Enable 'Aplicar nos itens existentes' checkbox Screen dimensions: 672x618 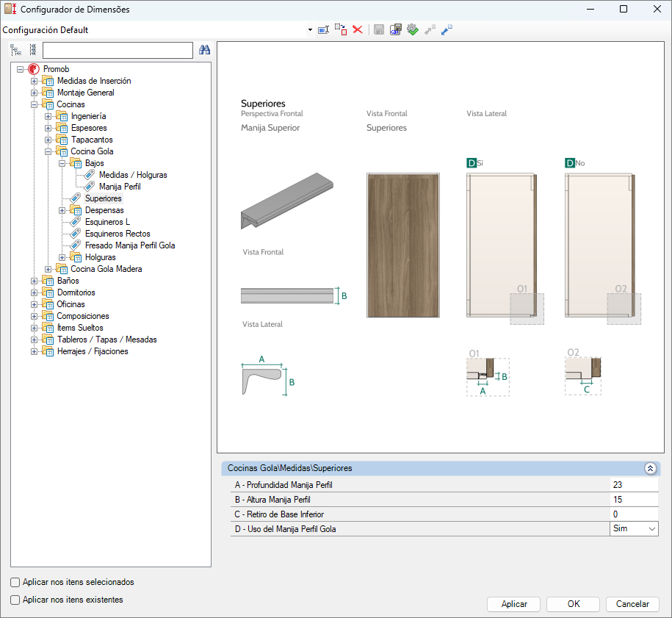[x=15, y=600]
